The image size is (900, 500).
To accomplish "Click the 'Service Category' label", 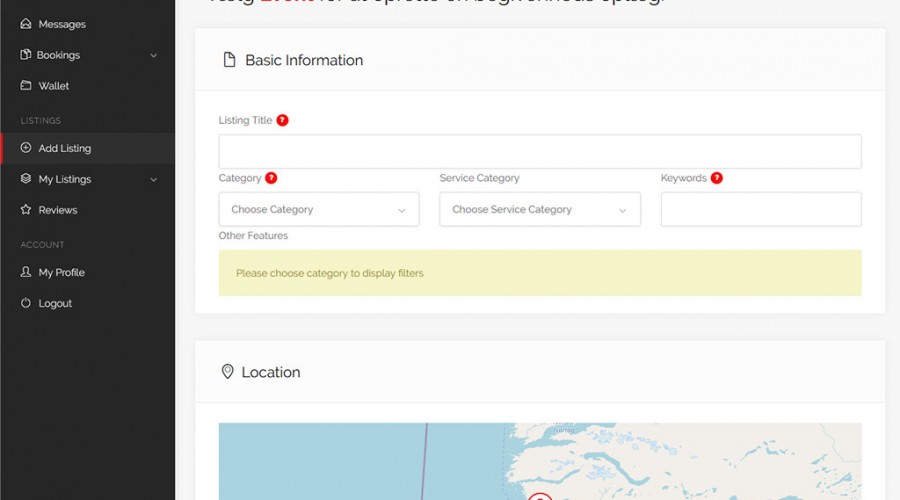I will pos(479,178).
